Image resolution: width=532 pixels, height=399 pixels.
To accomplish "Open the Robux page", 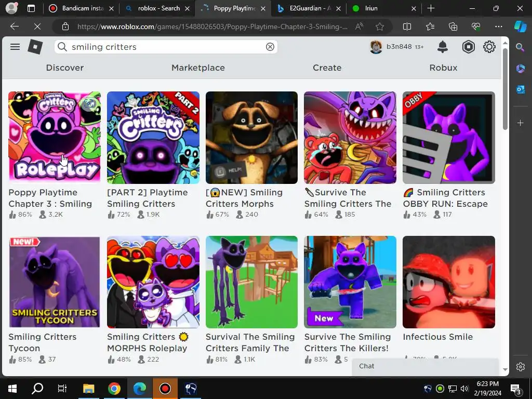I will [444, 68].
